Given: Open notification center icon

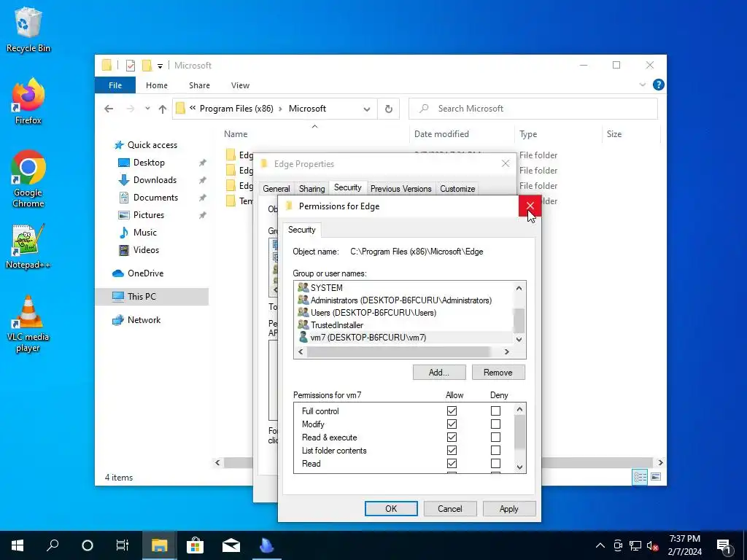Looking at the screenshot, I should tap(724, 545).
